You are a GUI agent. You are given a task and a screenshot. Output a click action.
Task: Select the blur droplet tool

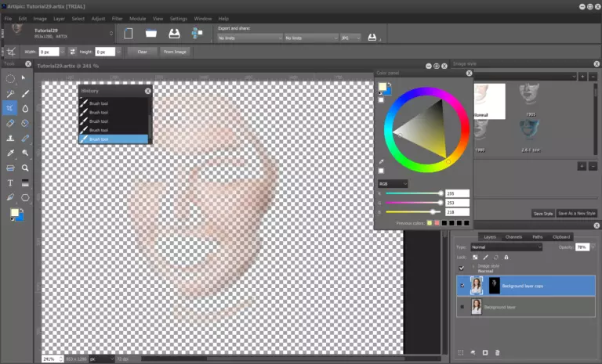coord(25,109)
